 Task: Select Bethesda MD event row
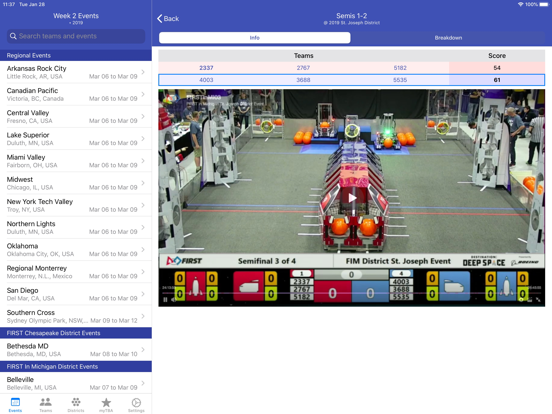(x=76, y=350)
